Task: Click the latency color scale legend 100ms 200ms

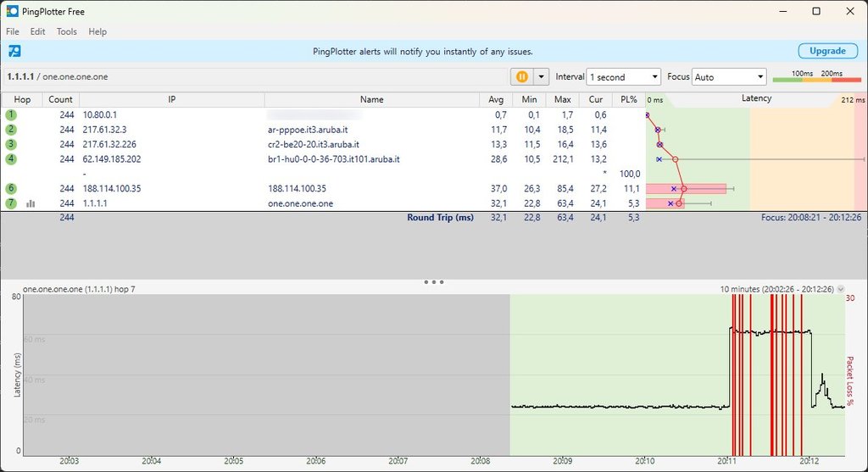Action: pyautogui.click(x=816, y=76)
